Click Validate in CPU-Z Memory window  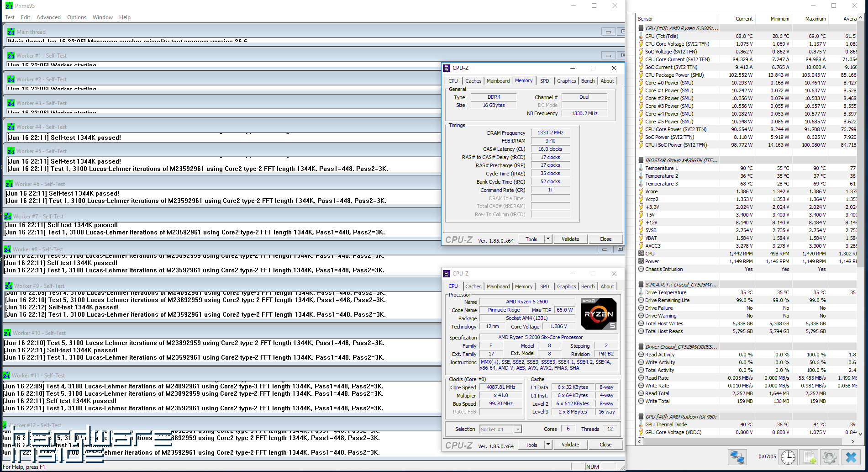pos(570,239)
